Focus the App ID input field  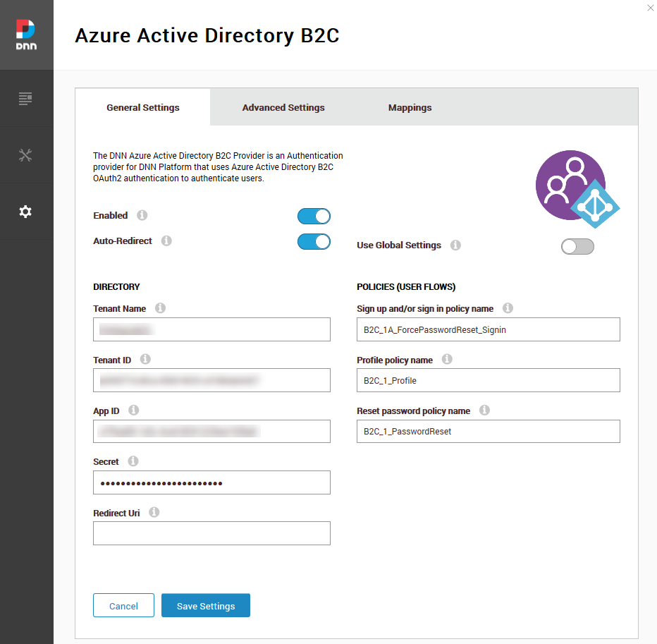211,432
